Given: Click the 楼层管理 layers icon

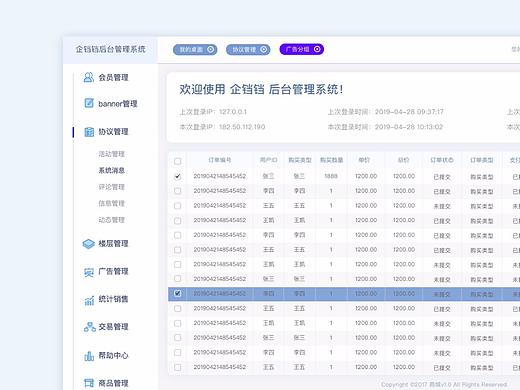Looking at the screenshot, I should (88, 244).
